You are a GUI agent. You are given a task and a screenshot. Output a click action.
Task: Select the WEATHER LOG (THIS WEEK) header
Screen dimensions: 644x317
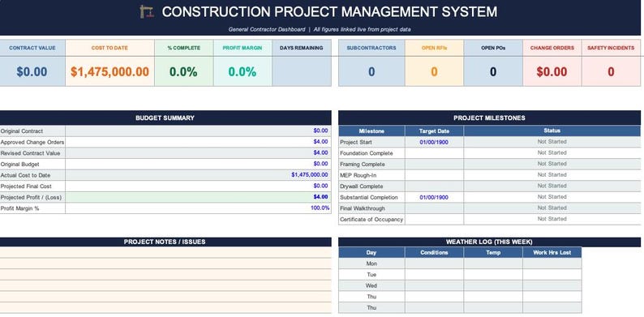point(489,242)
